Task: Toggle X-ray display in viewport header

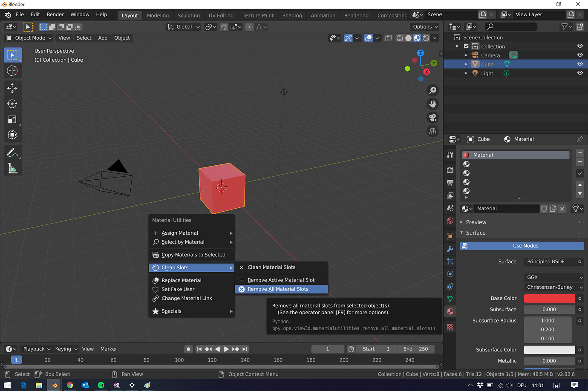Action: (388, 38)
